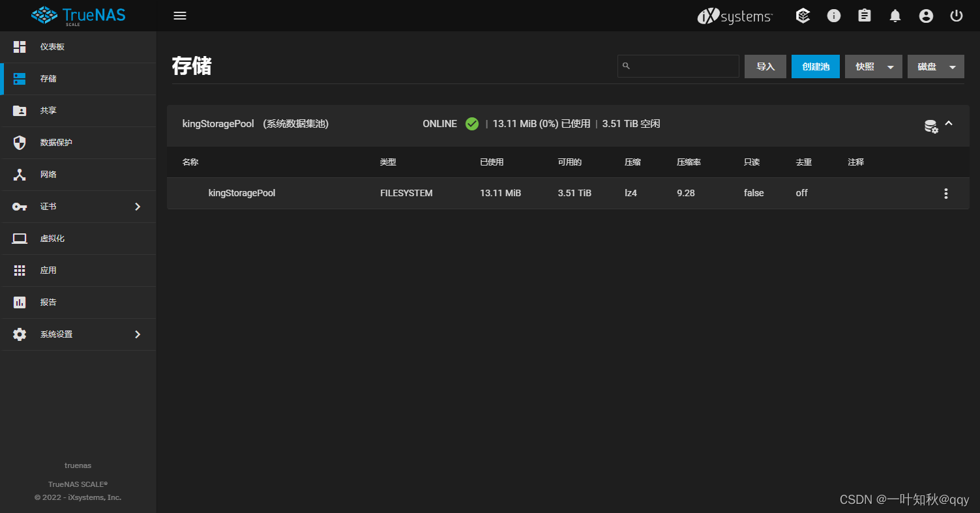This screenshot has width=980, height=513.
Task: Toggle the hamburger sidebar menu
Action: click(x=180, y=16)
